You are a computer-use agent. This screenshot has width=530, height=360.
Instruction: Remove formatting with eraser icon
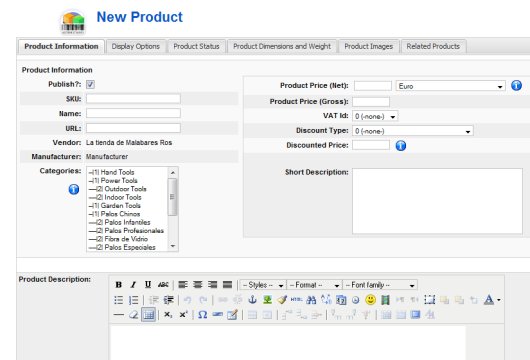134,315
